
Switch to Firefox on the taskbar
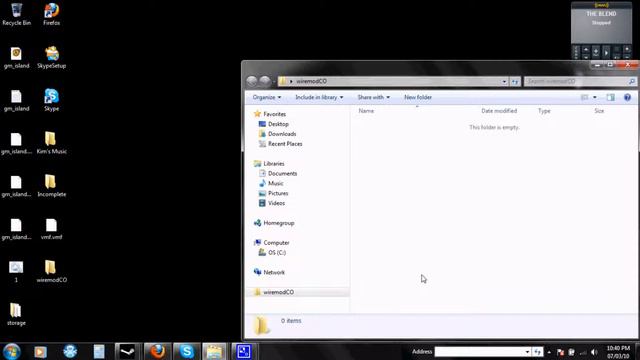(x=157, y=351)
